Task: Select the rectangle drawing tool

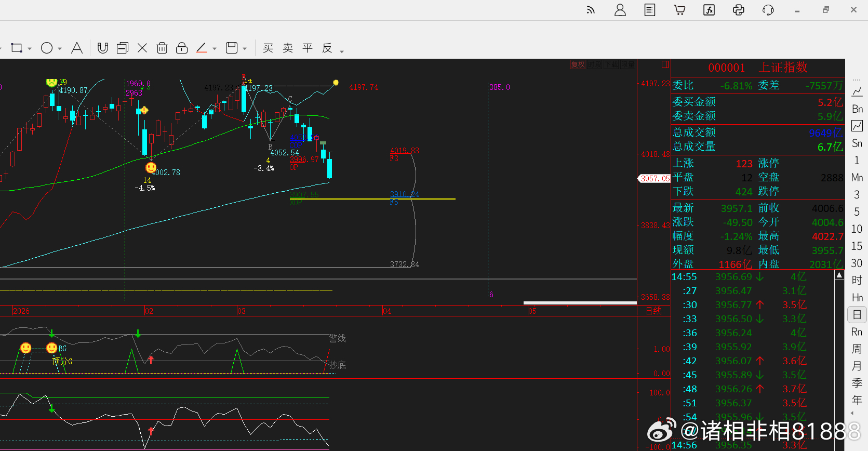Action: (17, 48)
